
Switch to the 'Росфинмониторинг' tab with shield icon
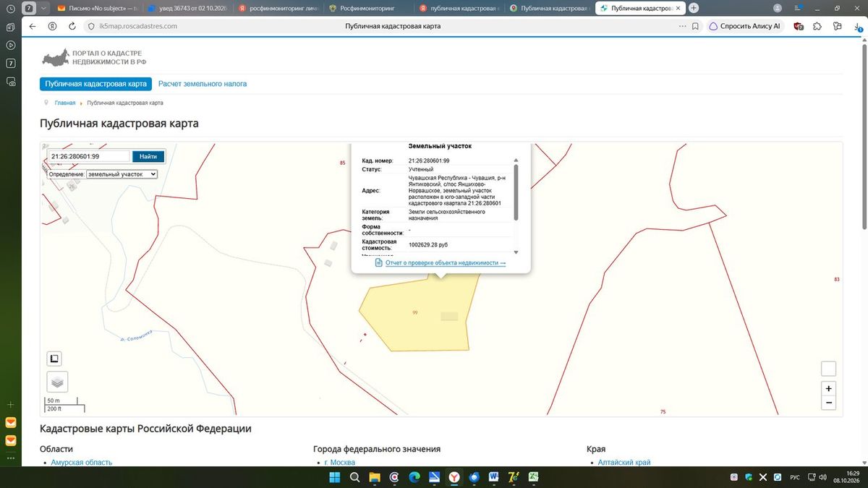click(x=367, y=8)
